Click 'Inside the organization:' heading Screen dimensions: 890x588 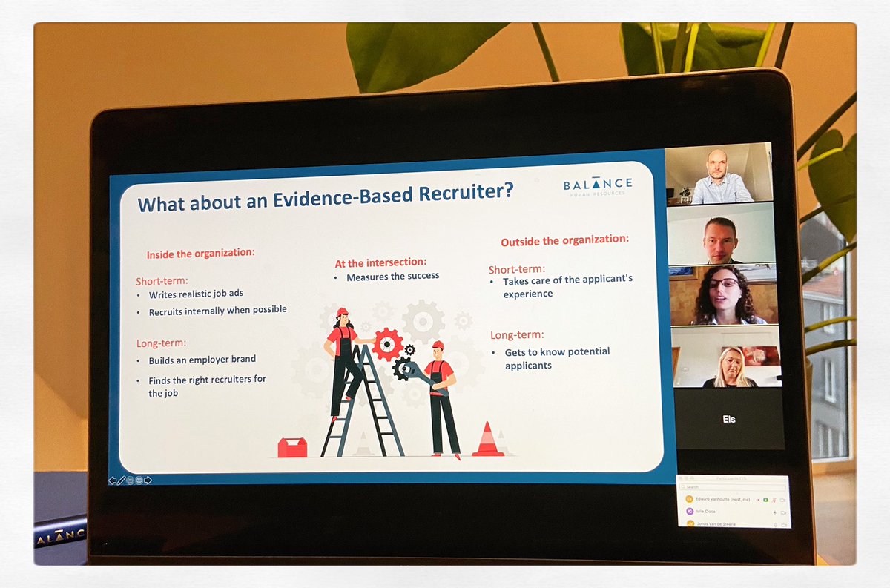click(200, 253)
